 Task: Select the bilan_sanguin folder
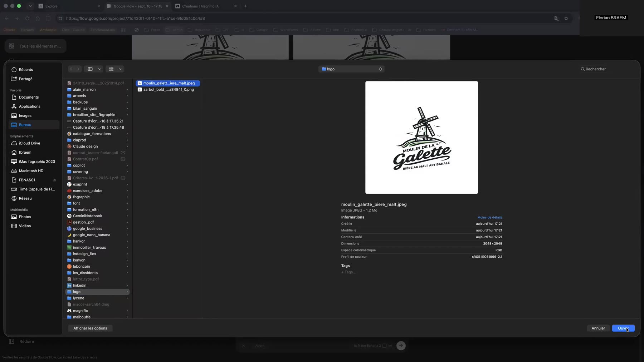[97, 109]
